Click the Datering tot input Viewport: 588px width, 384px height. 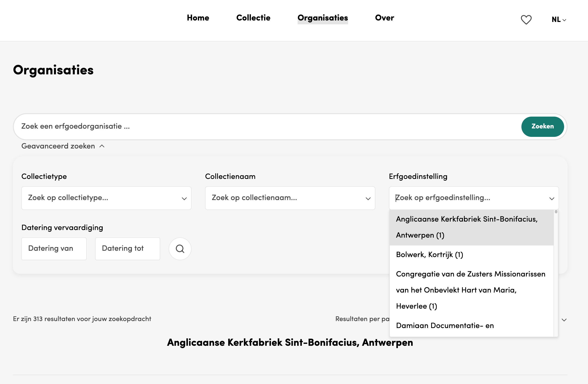click(x=127, y=249)
